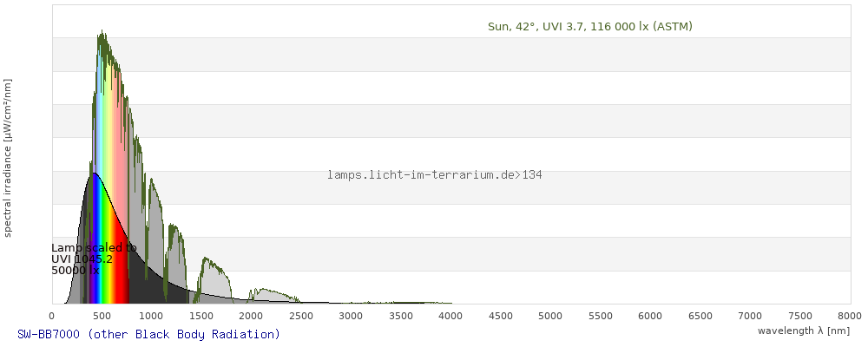Click the 'Lamp scaled to' annotation text
Viewport: 868px width, 347px height.
[x=94, y=248]
